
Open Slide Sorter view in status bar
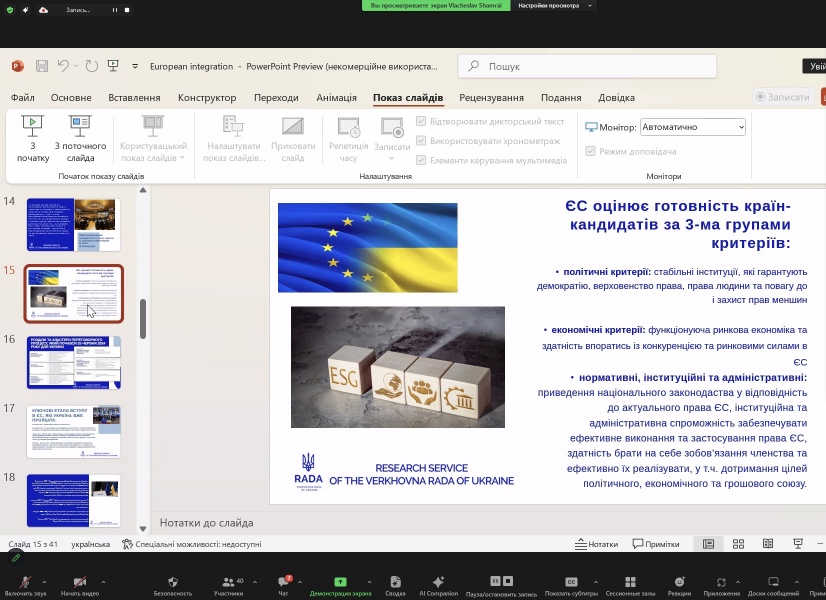739,544
